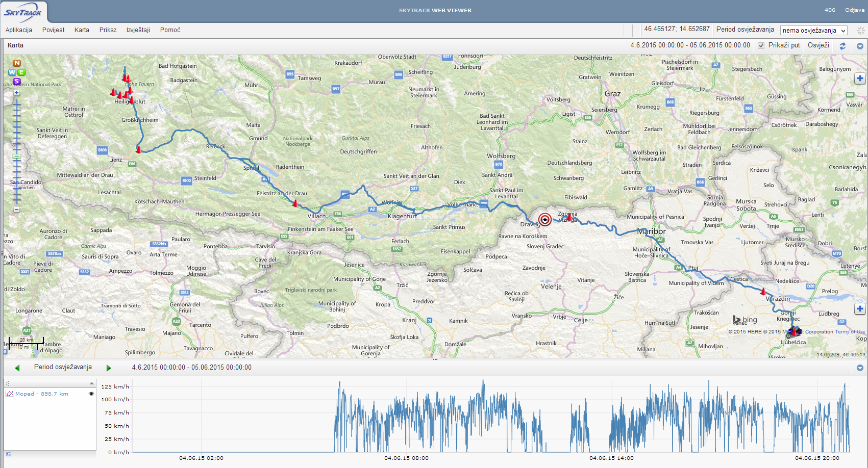Viewport: 868px width, 468px height.
Task: Pan map north with N button
Action: click(x=17, y=63)
